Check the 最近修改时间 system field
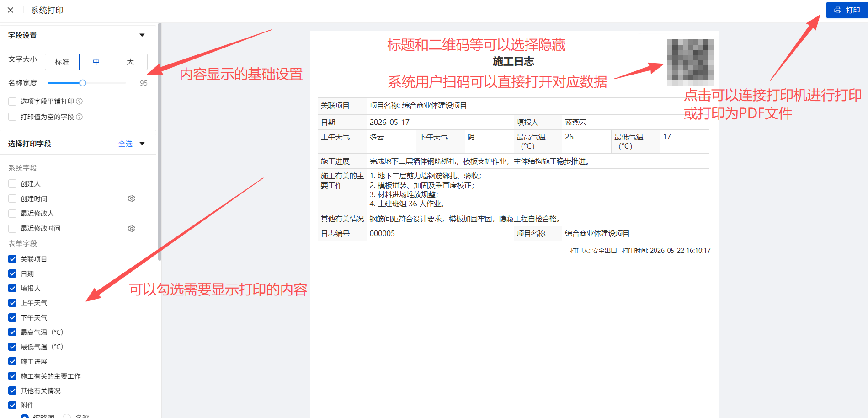 click(12, 228)
